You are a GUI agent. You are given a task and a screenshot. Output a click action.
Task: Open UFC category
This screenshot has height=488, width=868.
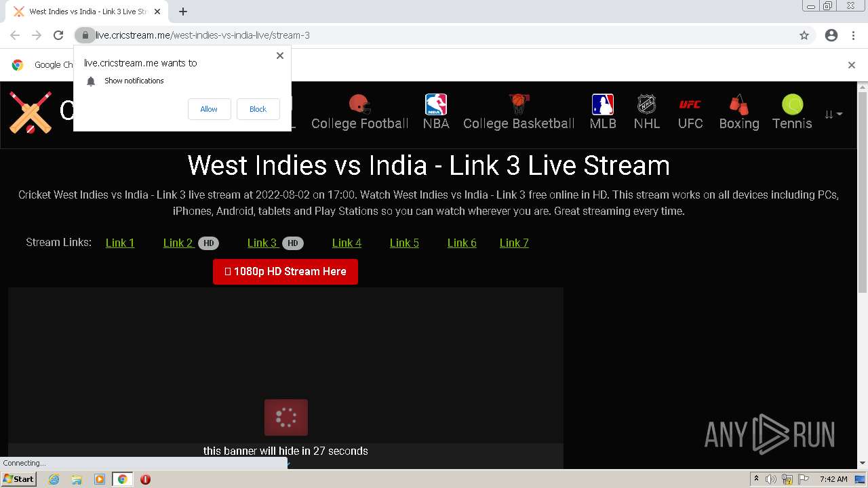tap(690, 112)
